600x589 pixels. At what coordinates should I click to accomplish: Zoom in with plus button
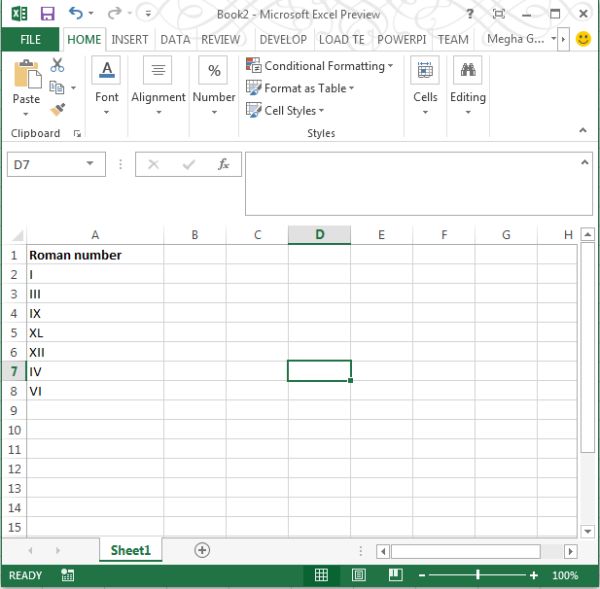(x=534, y=575)
